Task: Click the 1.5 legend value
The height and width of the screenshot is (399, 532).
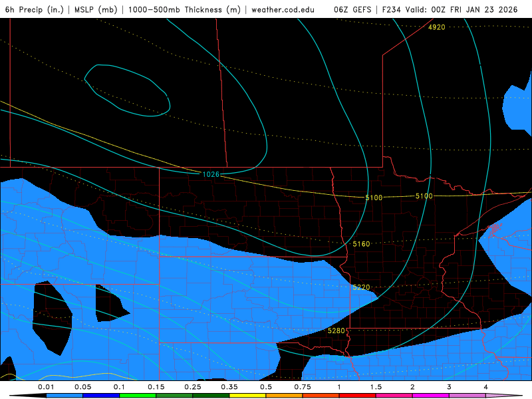Action: click(376, 387)
